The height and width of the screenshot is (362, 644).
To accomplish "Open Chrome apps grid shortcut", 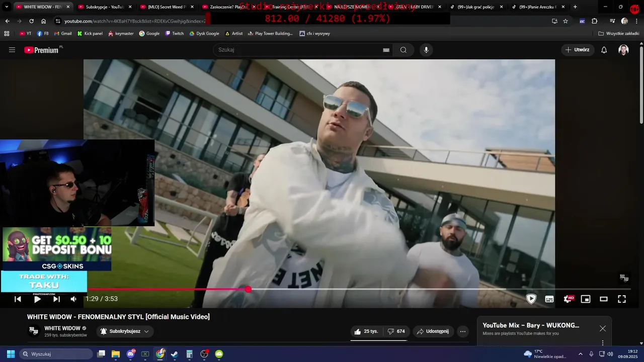I will click(x=7, y=34).
